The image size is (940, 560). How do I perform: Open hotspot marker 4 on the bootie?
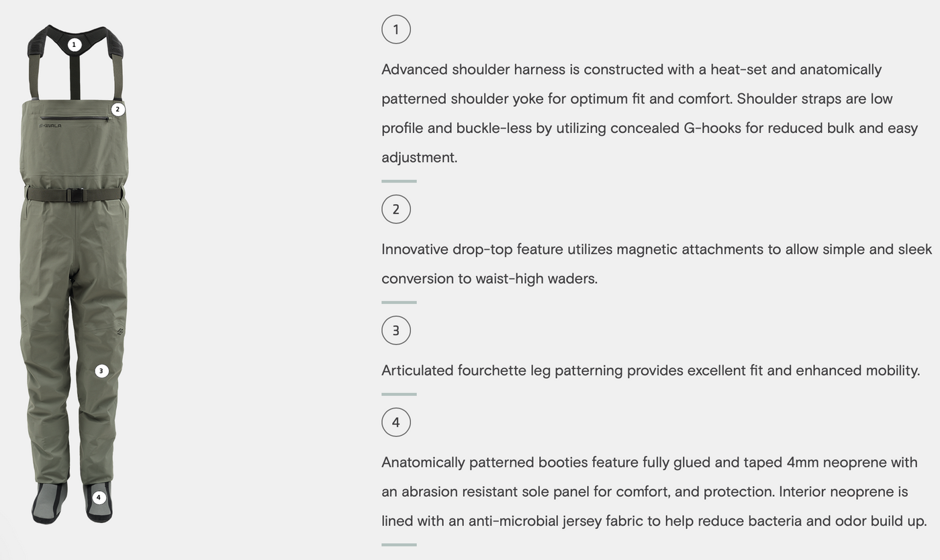(99, 498)
